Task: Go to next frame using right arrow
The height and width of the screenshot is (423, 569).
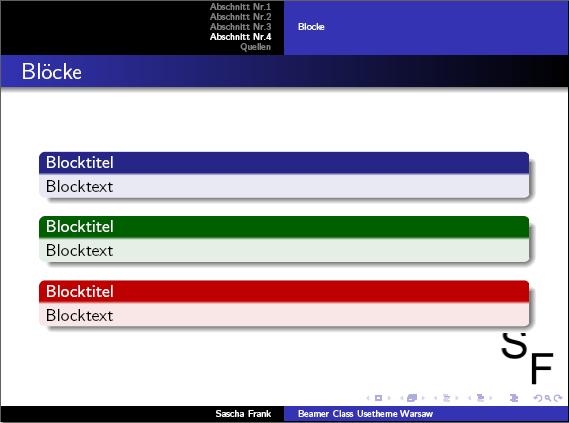Action: coord(423,398)
